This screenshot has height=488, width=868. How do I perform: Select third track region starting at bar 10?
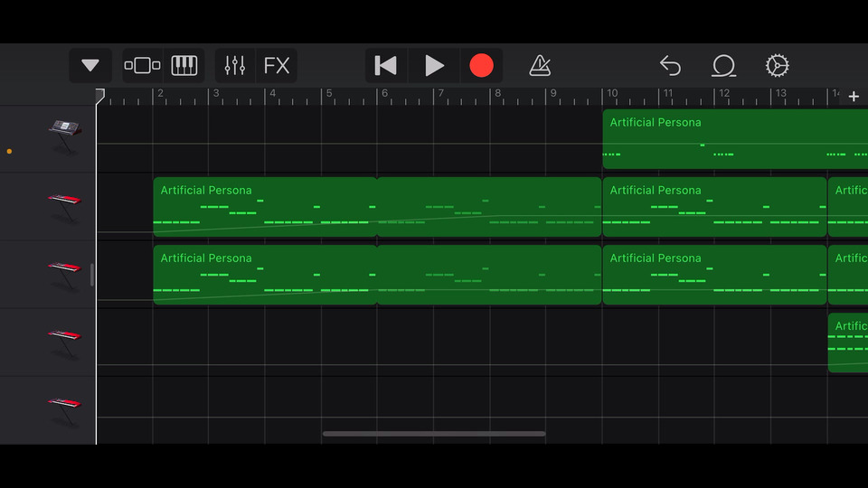point(714,275)
